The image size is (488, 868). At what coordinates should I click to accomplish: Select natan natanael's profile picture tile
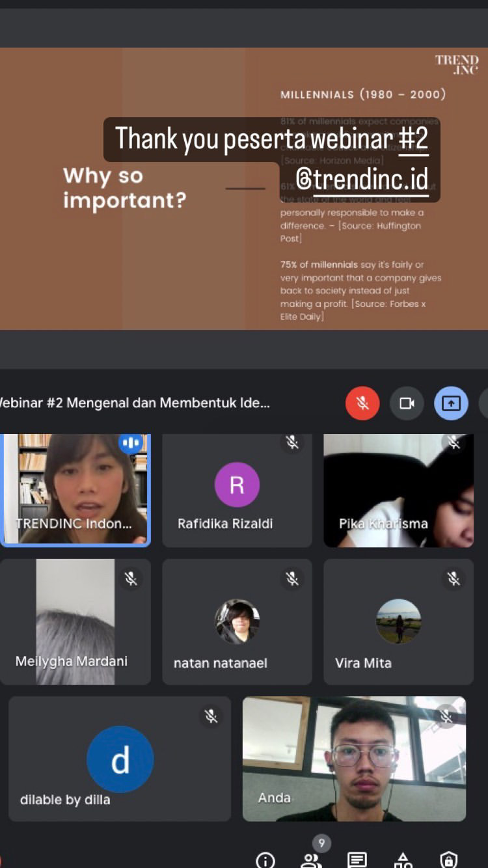click(x=237, y=621)
